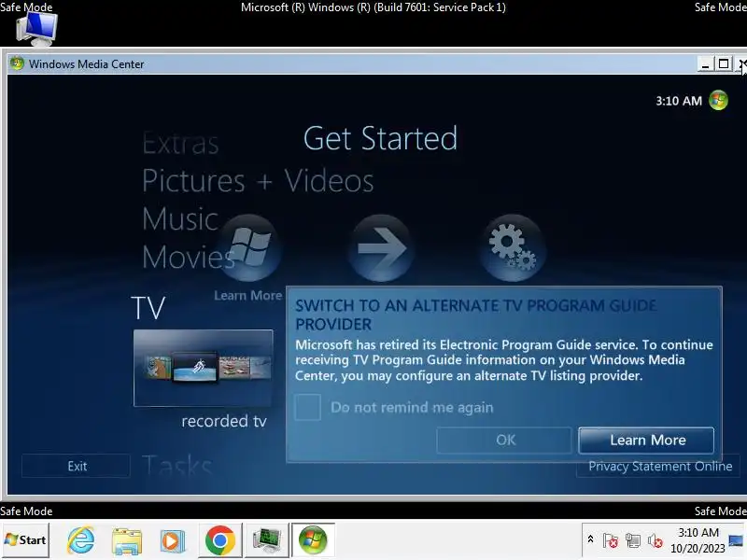Click the Action Center flag tray icon
747x560 pixels.
coord(611,540)
